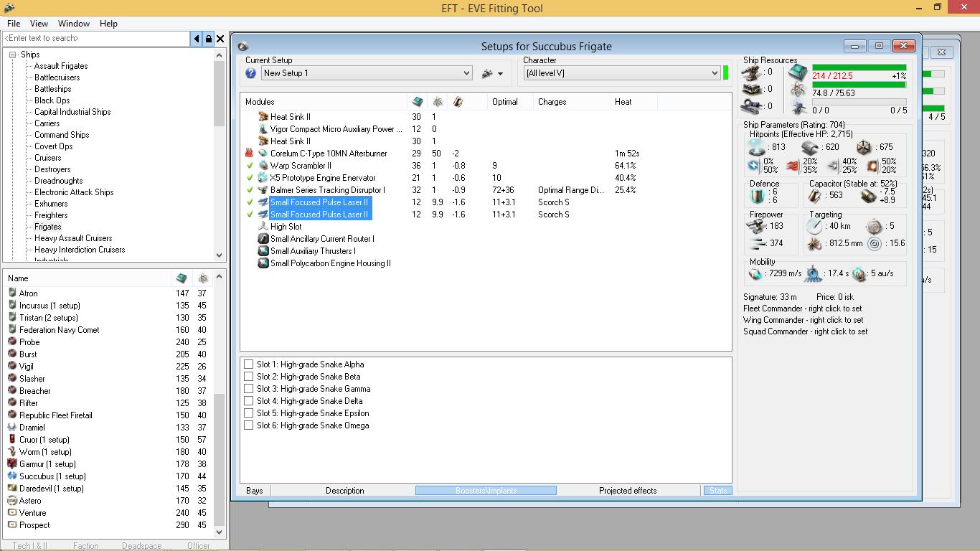The image size is (980, 551).
Task: Click the back arrow button beside the search box
Action: coord(197,39)
